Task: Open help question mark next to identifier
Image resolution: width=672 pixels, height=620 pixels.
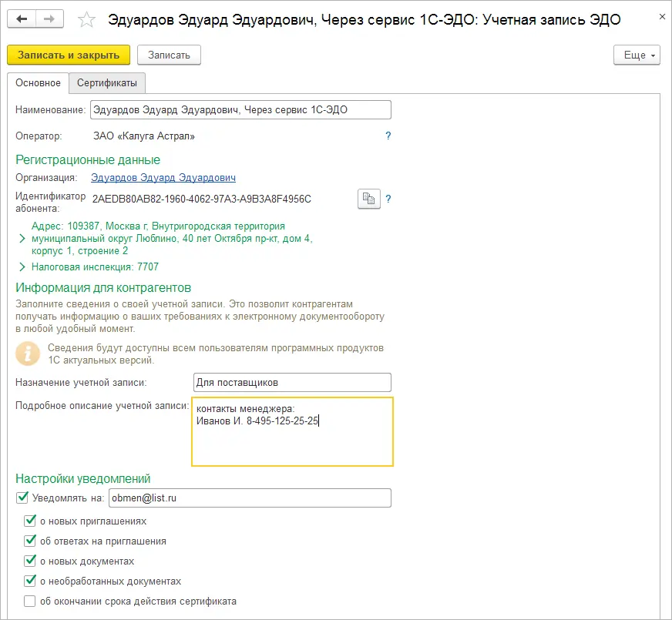Action: click(x=388, y=199)
